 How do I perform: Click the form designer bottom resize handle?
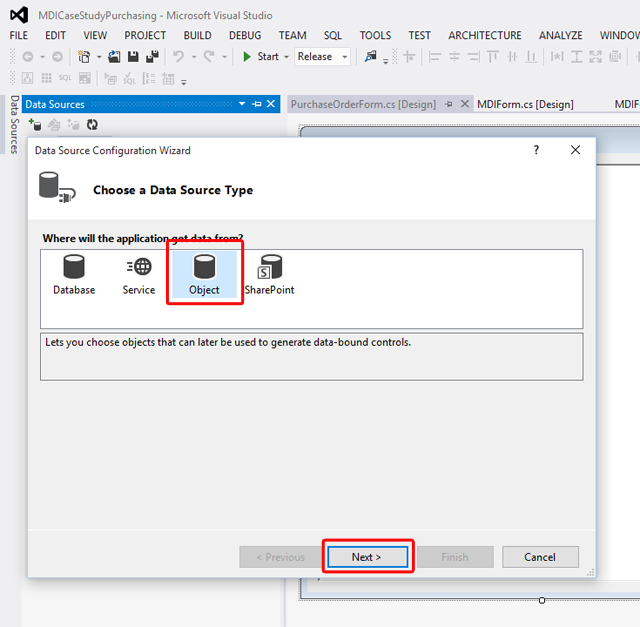pyautogui.click(x=542, y=600)
